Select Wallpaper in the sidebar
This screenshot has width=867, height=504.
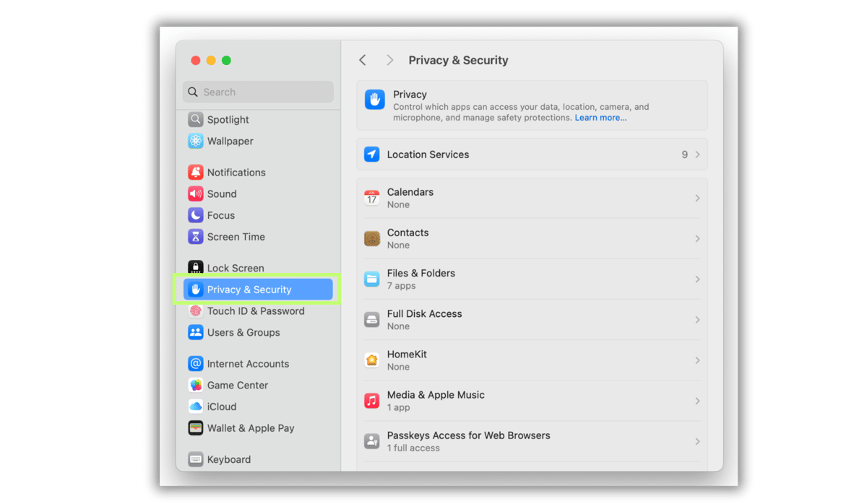(x=230, y=142)
